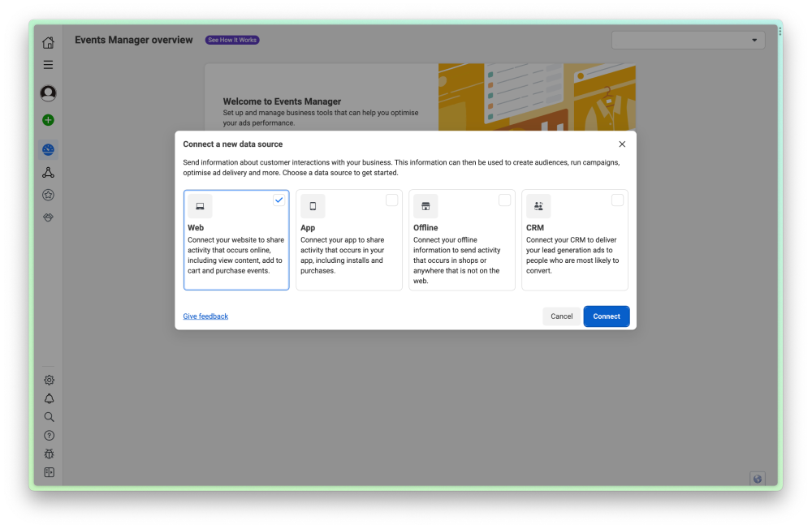The image size is (812, 529).
Task: Click the green create (plus) icon
Action: click(x=48, y=119)
